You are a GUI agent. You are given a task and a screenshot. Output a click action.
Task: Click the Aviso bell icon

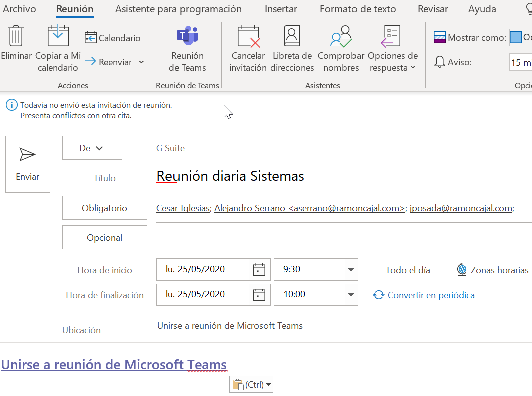pos(440,62)
